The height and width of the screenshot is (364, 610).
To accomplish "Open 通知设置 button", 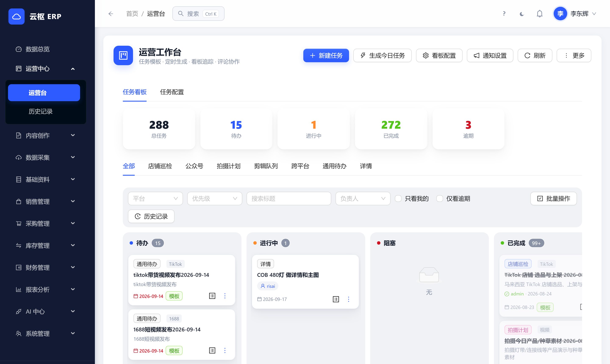I will (490, 55).
